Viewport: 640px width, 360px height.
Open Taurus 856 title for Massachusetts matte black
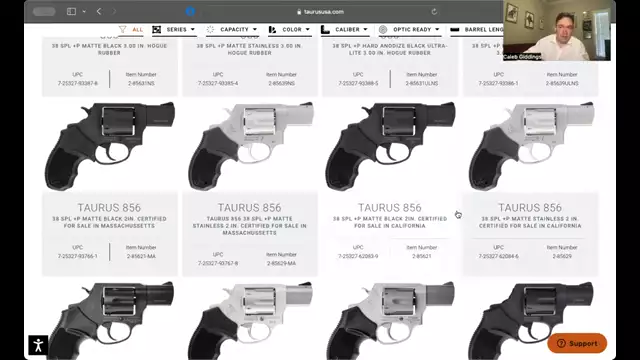[109, 208]
